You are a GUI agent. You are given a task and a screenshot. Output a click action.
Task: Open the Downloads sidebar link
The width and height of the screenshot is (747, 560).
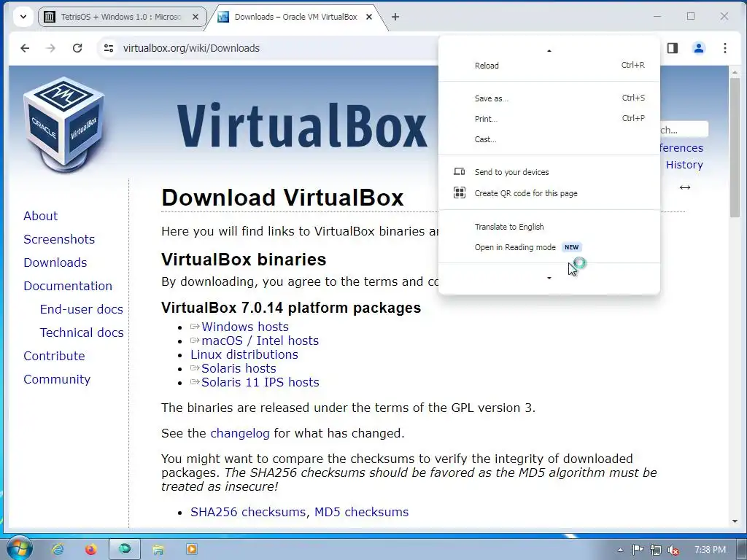point(55,262)
